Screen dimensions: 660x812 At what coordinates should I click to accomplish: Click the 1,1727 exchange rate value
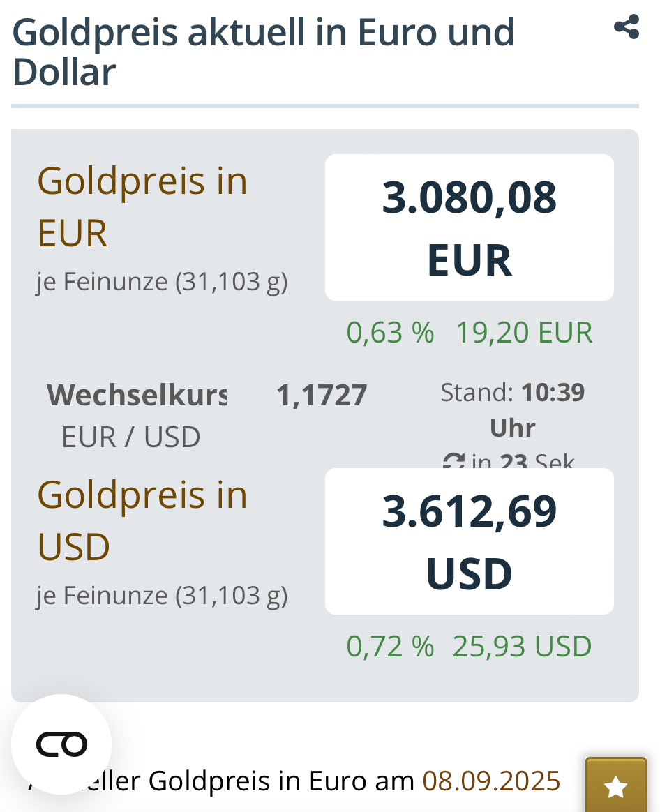coord(322,396)
